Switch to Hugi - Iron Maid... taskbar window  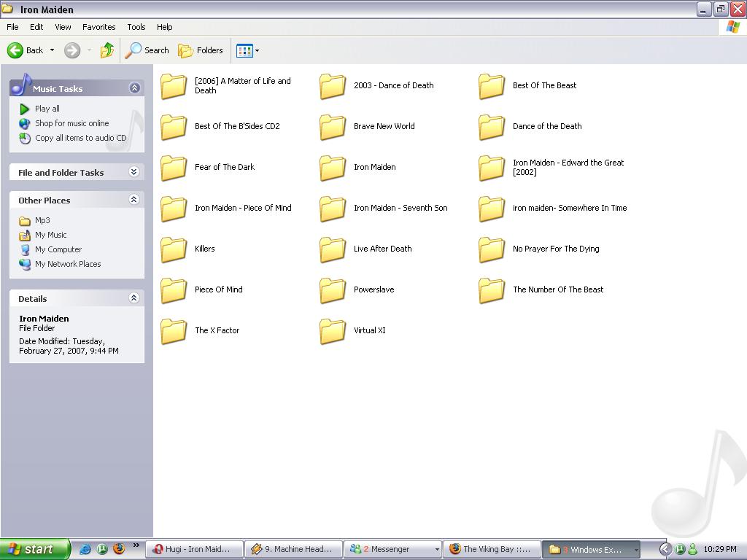coord(194,550)
